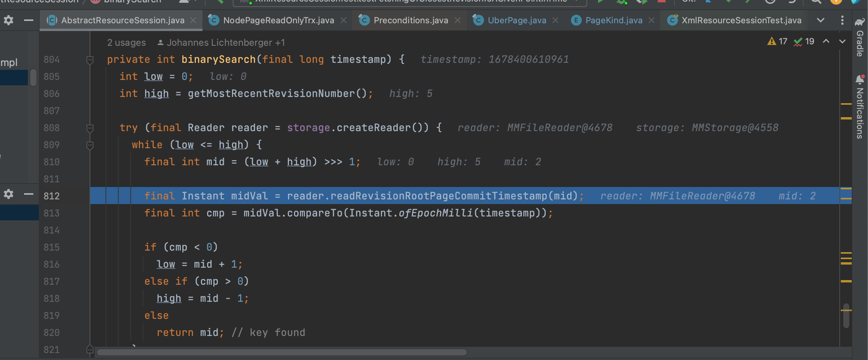Screen dimensions: 868x360
Task: Fold the try block at line 808
Action: 90,128
